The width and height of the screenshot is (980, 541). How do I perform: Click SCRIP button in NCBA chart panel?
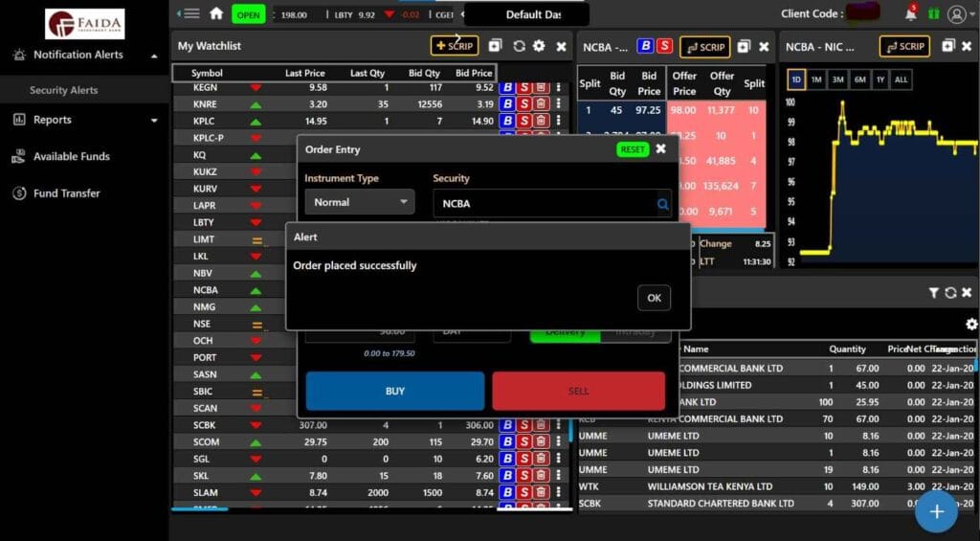(904, 46)
